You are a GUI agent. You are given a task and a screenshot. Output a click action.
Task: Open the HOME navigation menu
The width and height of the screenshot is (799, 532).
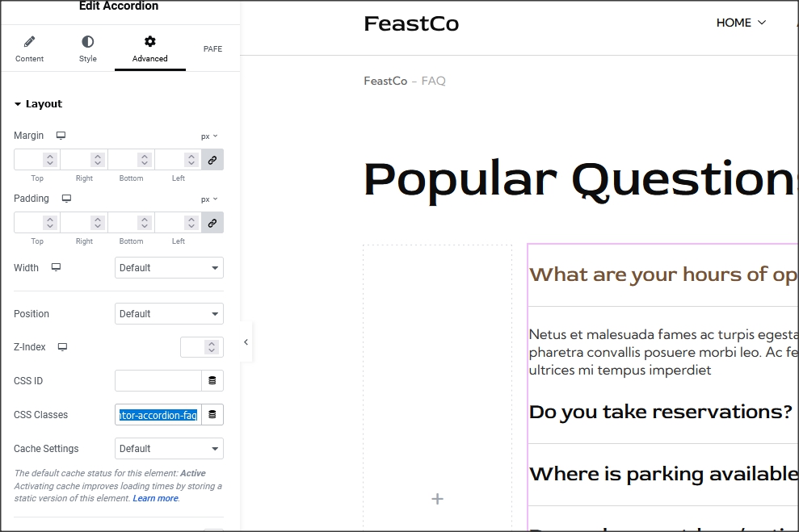coord(741,23)
